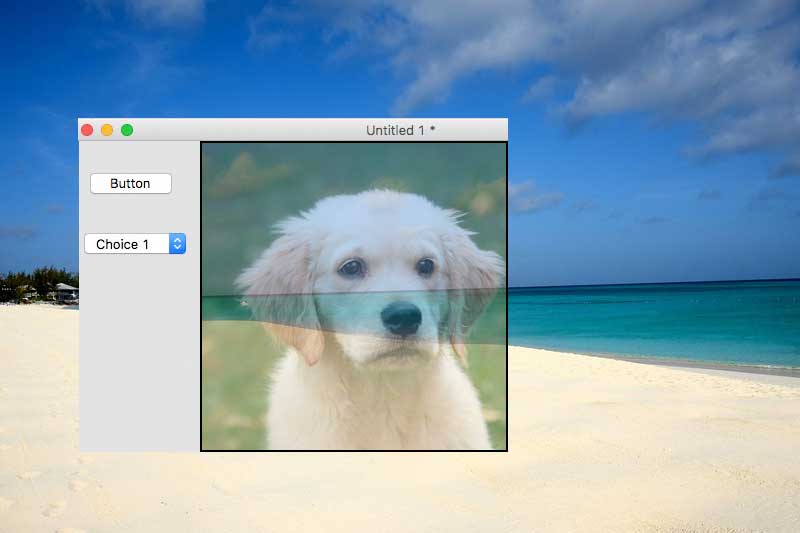Click empty gray area above Button
Image resolution: width=800 pixels, height=533 pixels.
pos(138,155)
